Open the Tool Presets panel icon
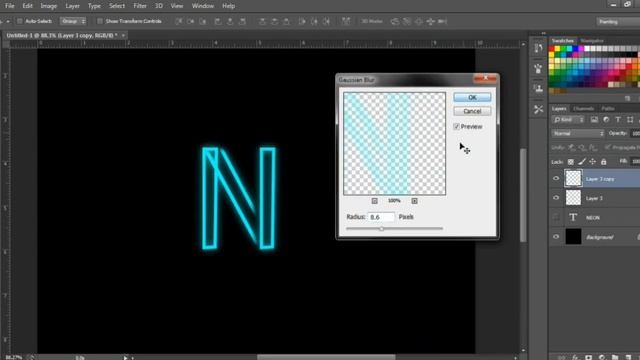 point(538,109)
